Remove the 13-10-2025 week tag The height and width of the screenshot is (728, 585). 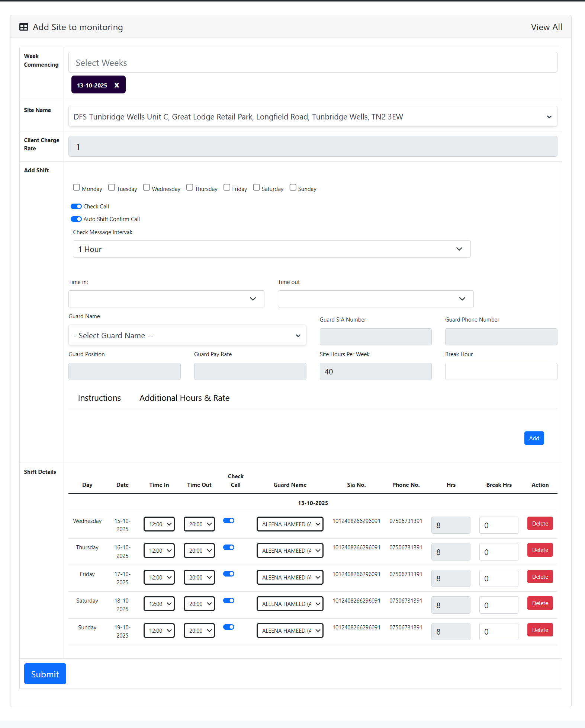pos(117,85)
